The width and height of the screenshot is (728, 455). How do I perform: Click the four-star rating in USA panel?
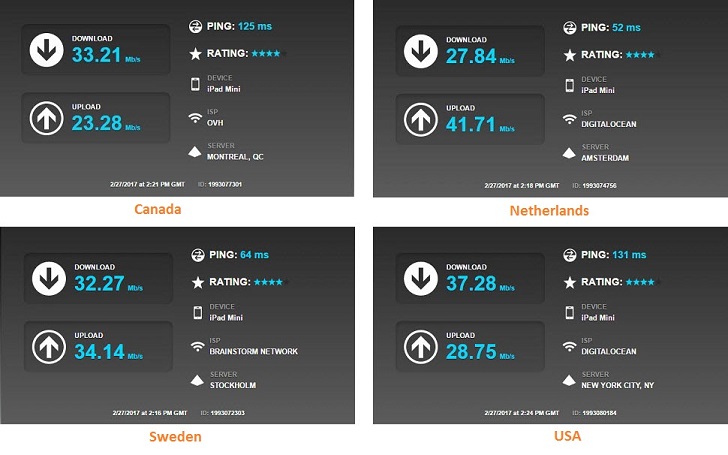pos(640,282)
